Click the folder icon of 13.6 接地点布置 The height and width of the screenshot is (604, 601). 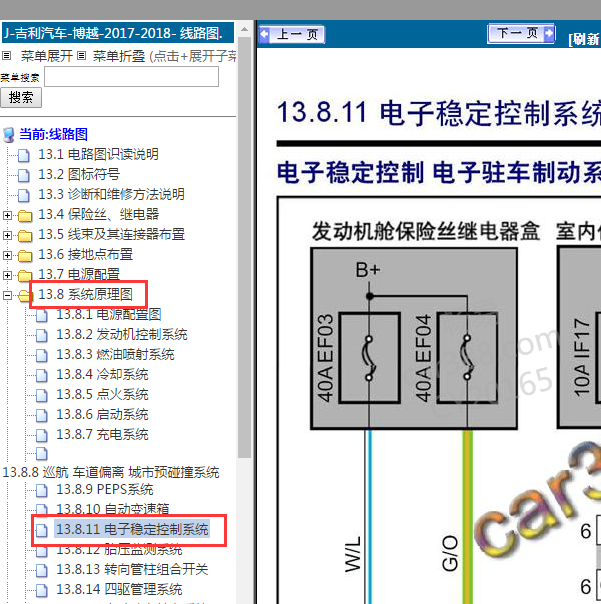click(25, 256)
